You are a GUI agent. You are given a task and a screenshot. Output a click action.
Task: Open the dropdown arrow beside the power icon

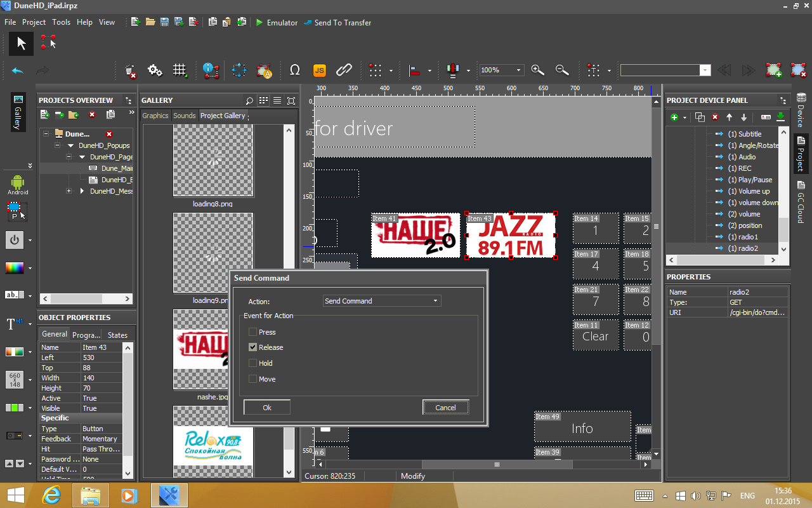click(x=30, y=241)
